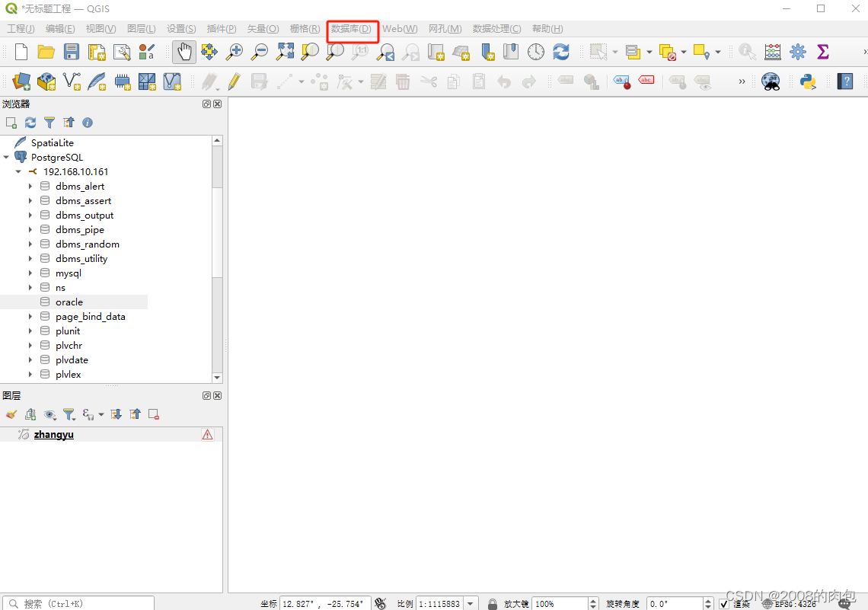The width and height of the screenshot is (868, 610).
Task: Open the 矢量(O) menu
Action: (x=263, y=29)
